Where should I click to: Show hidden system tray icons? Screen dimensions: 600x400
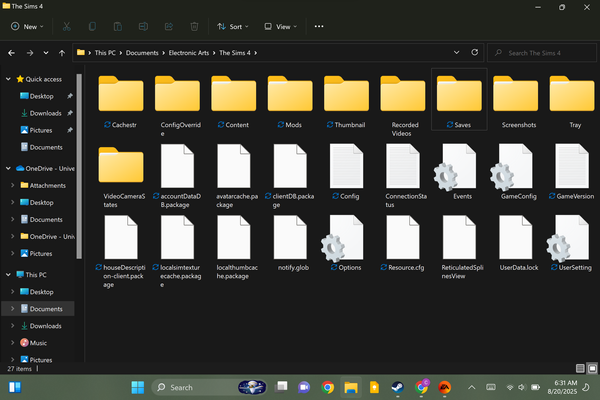(x=471, y=387)
